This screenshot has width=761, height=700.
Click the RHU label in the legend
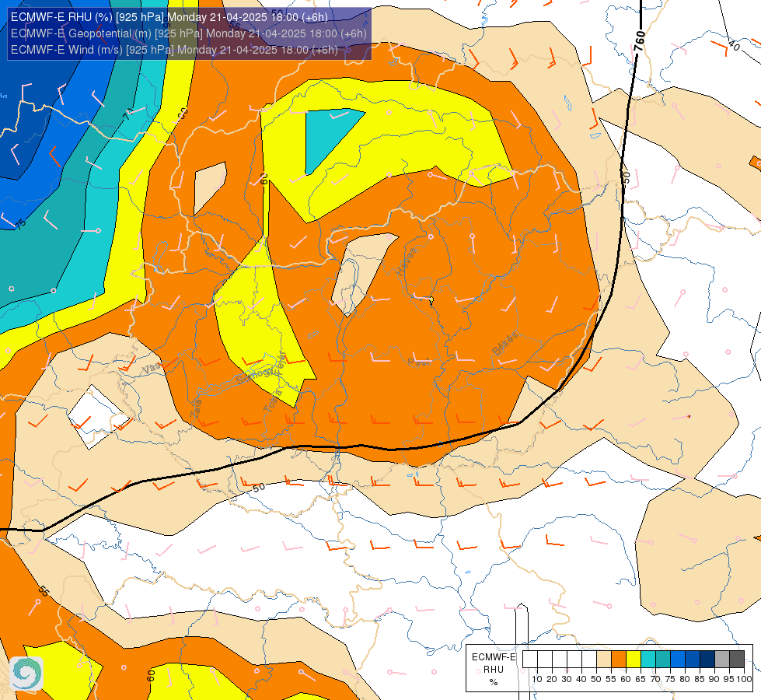point(494,670)
